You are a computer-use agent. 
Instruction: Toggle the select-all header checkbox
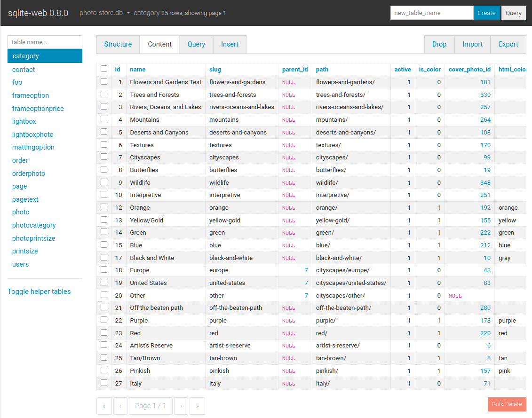pos(104,69)
